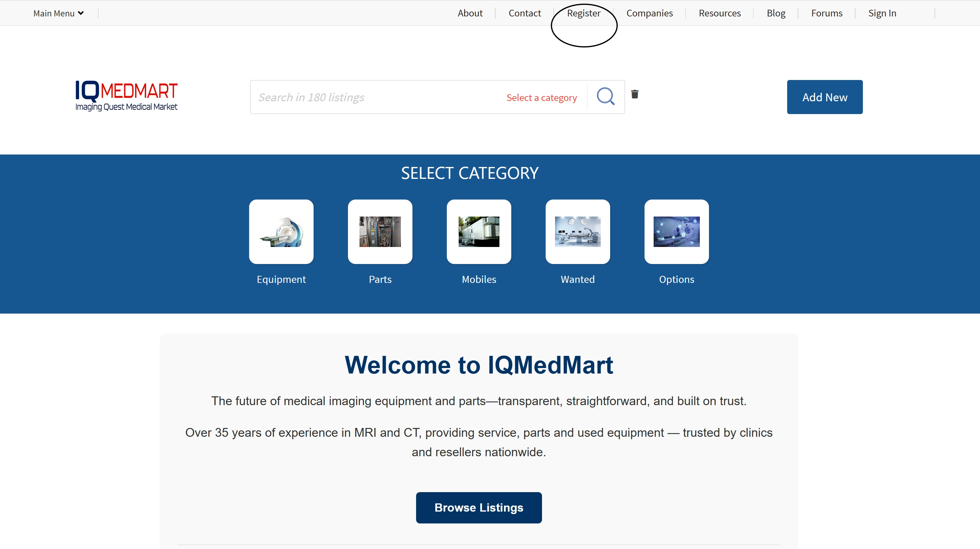Click the Wanted category label

pos(578,280)
